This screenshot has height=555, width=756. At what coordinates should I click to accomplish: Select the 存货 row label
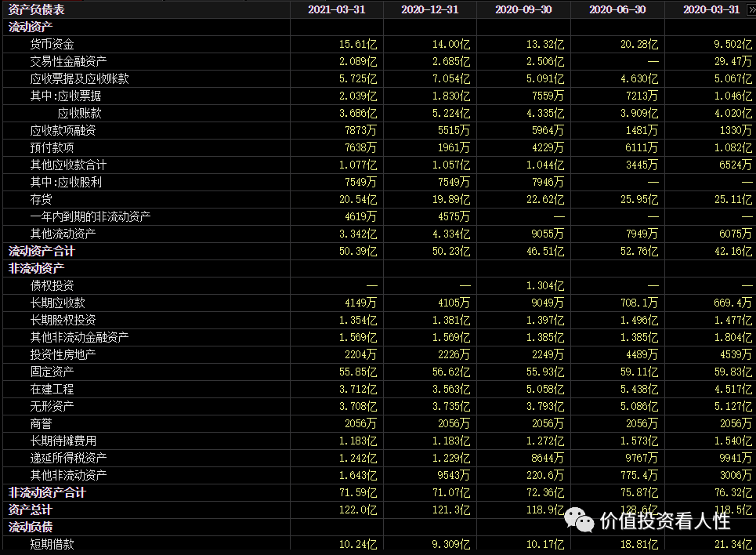(41, 200)
